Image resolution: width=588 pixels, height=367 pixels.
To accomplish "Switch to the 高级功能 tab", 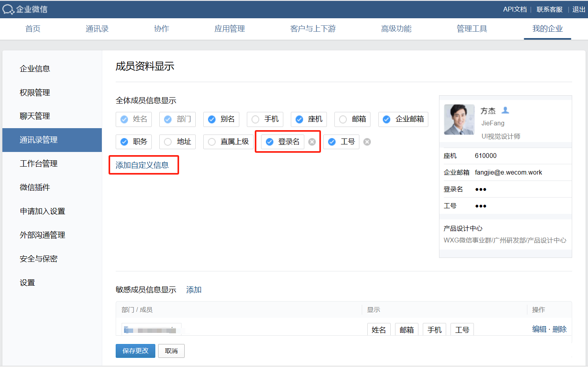I will coord(396,29).
